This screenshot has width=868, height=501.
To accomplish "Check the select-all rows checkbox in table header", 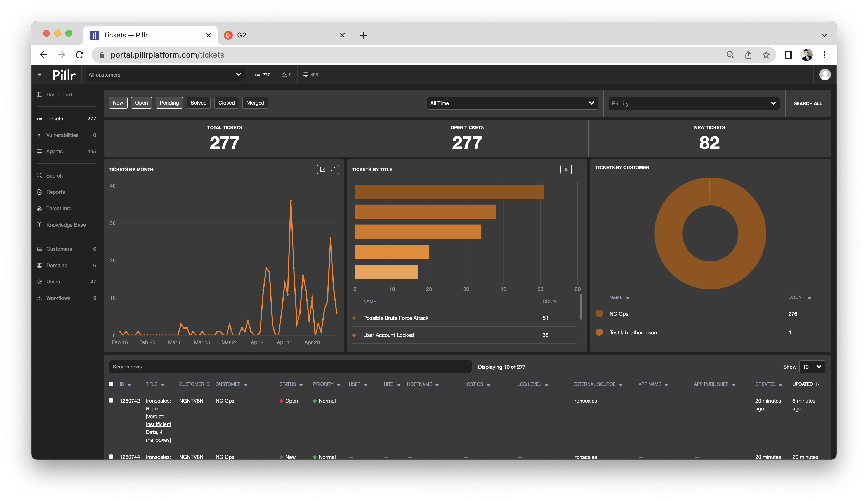I will [111, 384].
